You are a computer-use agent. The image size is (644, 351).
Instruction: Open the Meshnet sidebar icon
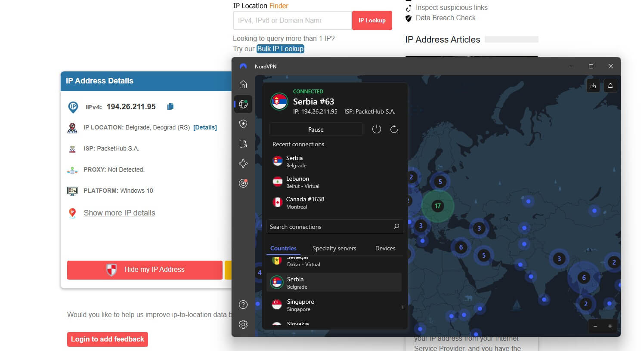243,163
